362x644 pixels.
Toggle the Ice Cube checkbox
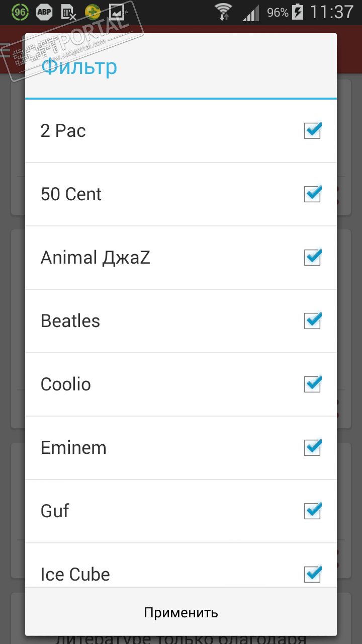tap(312, 574)
